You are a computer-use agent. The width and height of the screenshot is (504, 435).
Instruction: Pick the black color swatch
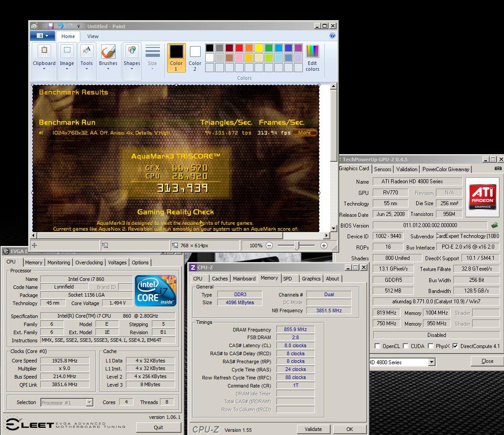pos(210,48)
